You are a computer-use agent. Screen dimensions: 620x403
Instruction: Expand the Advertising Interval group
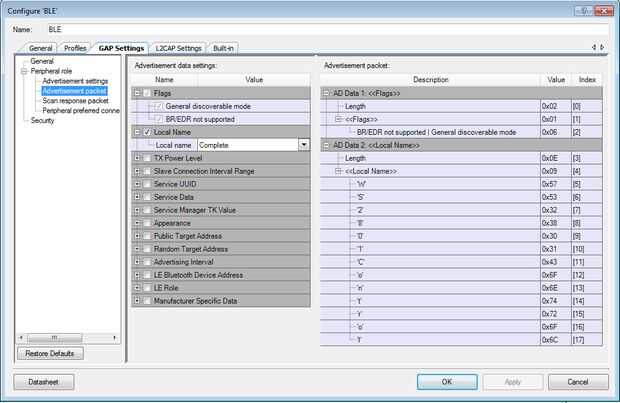point(137,262)
